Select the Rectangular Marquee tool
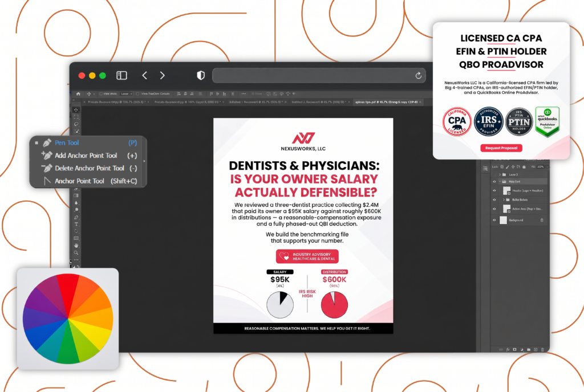The height and width of the screenshot is (392, 584). click(76, 116)
